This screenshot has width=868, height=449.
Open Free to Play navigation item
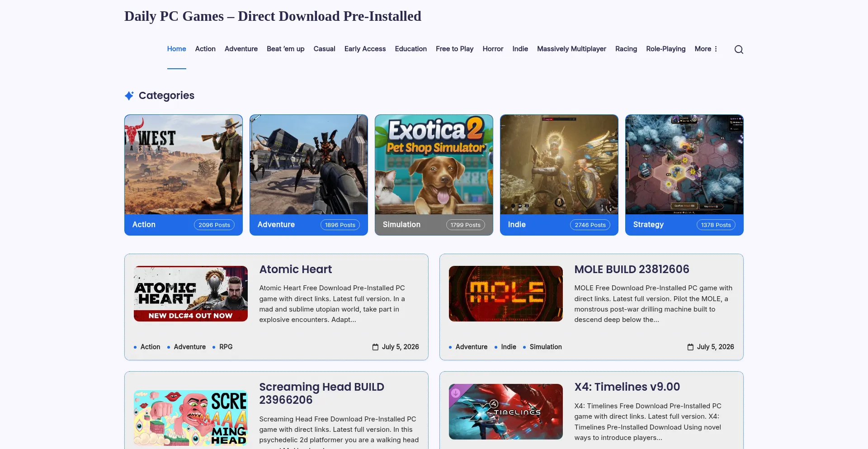point(454,49)
